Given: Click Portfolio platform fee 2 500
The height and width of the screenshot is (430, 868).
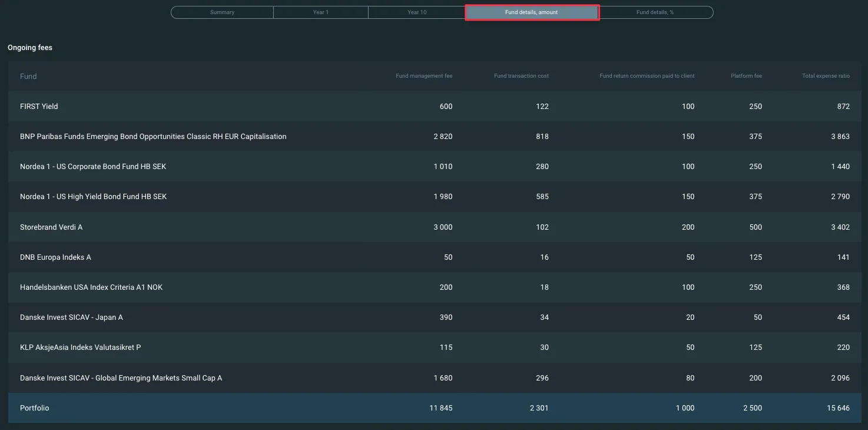Looking at the screenshot, I should click(753, 408).
